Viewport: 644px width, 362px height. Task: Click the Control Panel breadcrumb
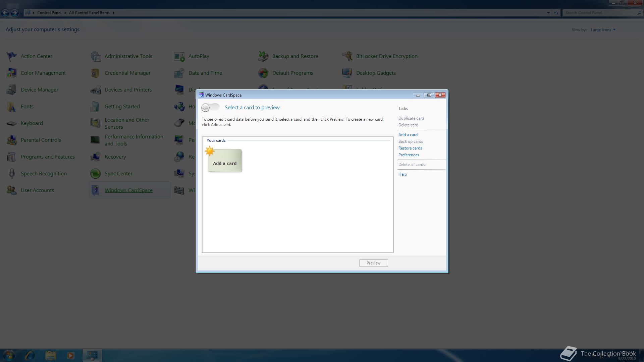pos(49,13)
